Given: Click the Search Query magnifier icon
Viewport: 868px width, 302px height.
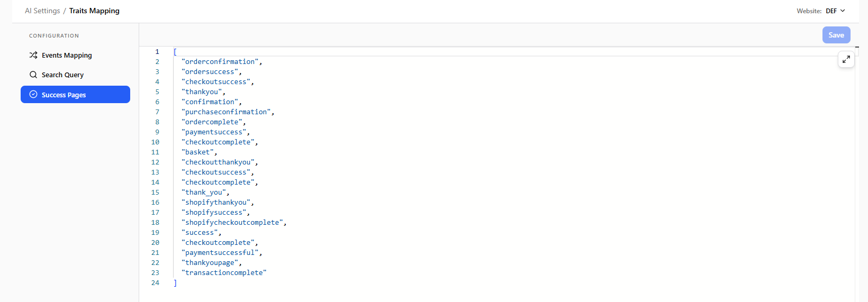Looking at the screenshot, I should 33,75.
